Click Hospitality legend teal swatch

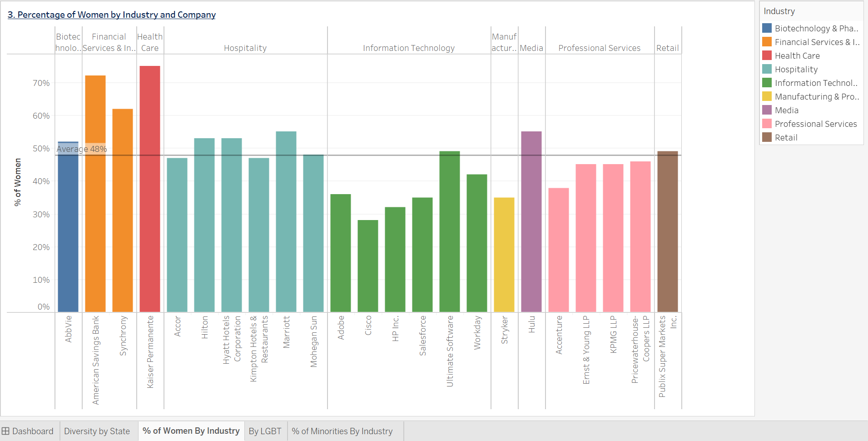coord(767,69)
